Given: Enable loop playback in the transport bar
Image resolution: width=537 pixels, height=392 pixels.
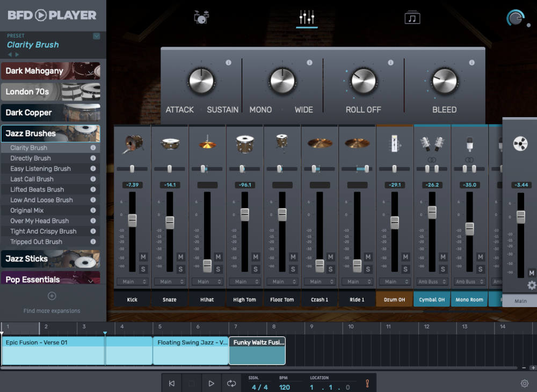Looking at the screenshot, I should [231, 383].
